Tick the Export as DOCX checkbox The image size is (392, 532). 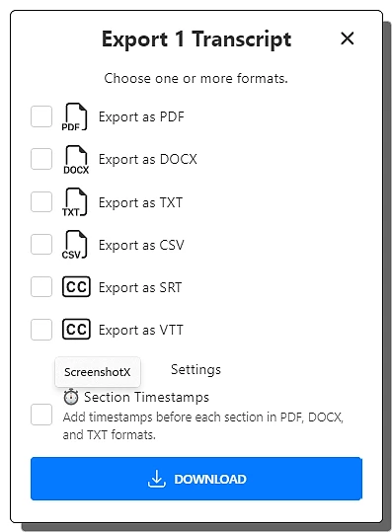coord(41,159)
